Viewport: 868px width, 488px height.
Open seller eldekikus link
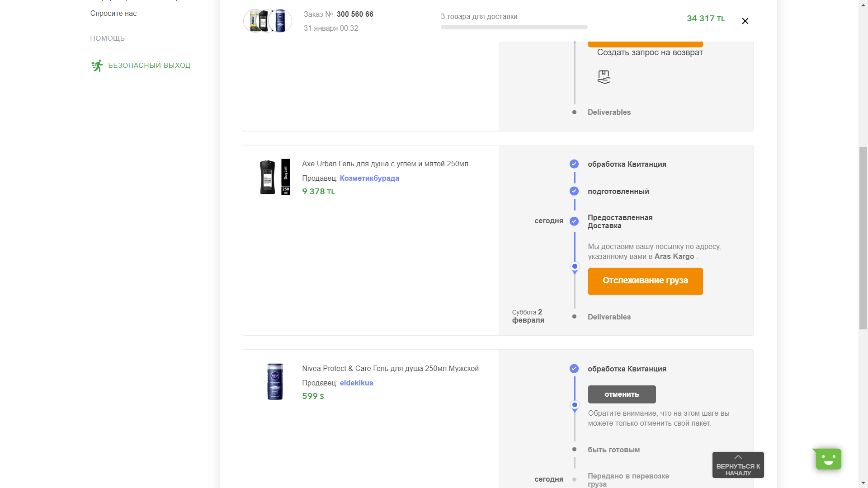[x=356, y=383]
